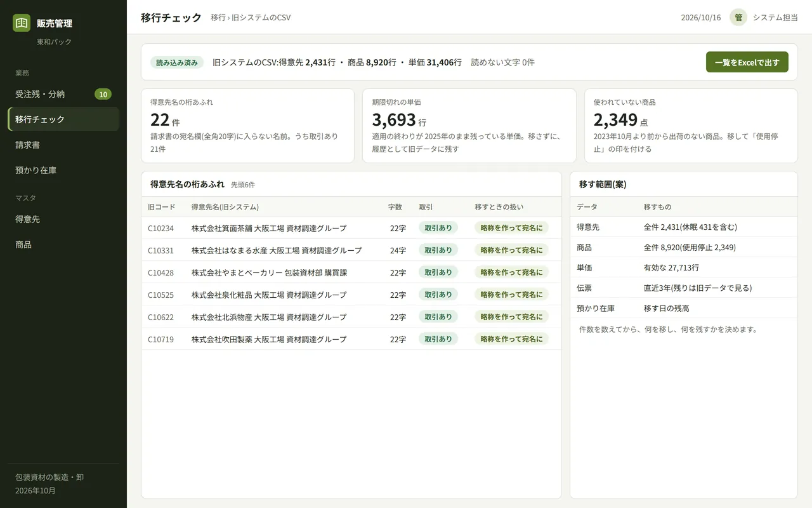
Task: Click the 字数 column header
Action: point(395,207)
